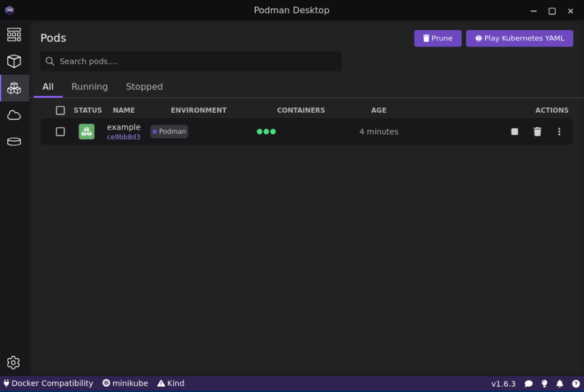Switch to the Running tab
This screenshot has height=392, width=584.
click(x=89, y=87)
